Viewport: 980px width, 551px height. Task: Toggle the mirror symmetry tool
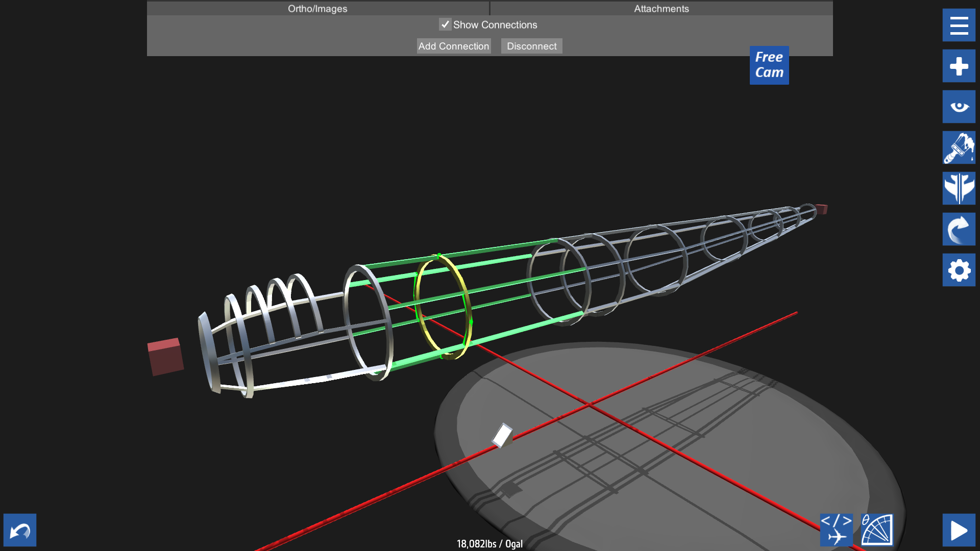(959, 188)
